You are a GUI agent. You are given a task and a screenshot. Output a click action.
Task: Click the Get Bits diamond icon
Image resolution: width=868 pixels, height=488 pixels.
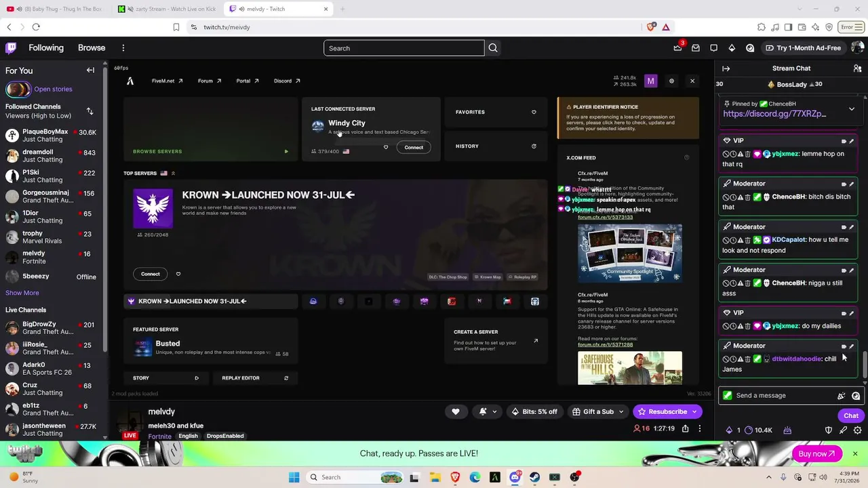[x=732, y=48]
